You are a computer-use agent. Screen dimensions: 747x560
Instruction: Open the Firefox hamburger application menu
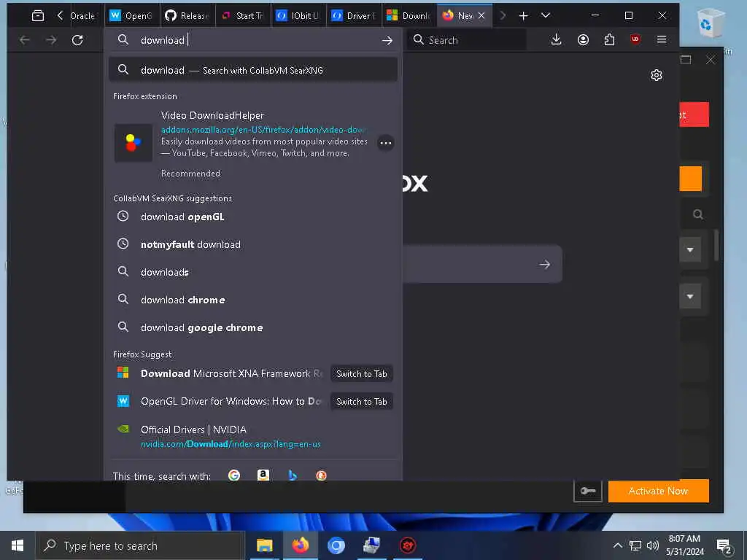tap(661, 39)
